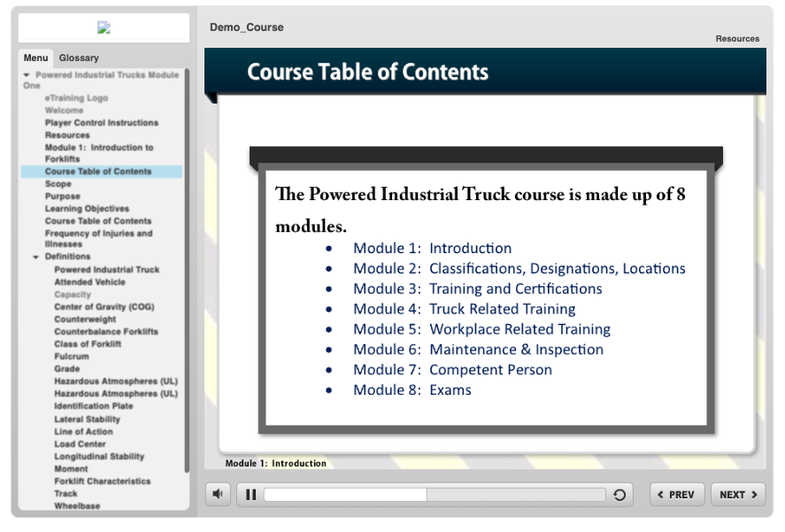Click the replay icon beside the seekbar
Screen dimensions: 785x532
click(x=620, y=495)
